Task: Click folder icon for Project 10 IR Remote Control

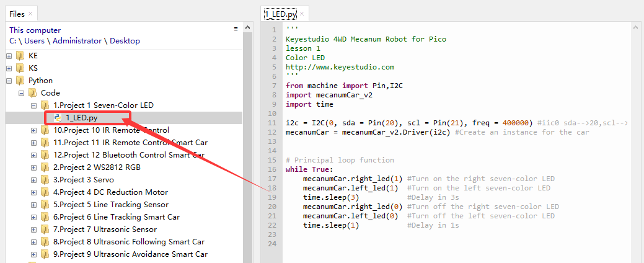Action: coord(45,130)
